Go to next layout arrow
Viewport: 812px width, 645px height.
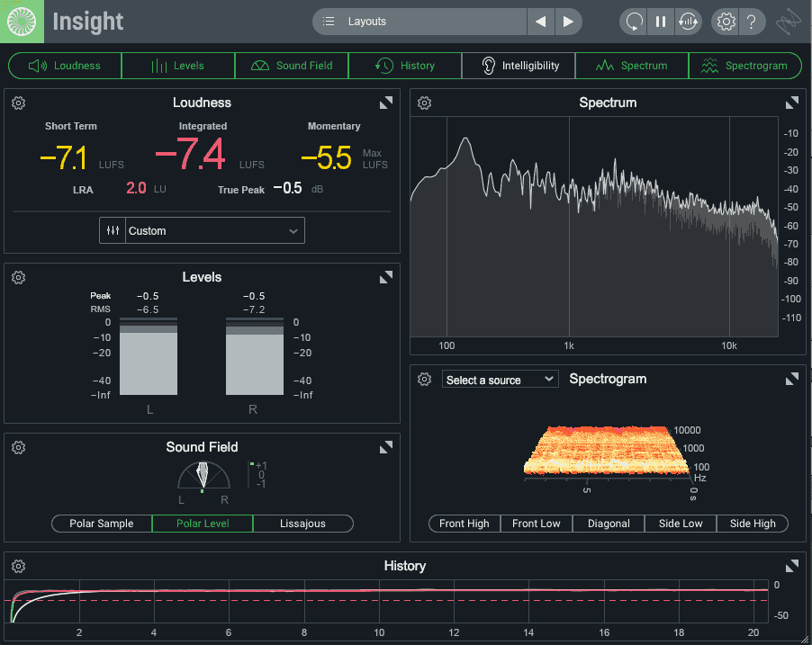[x=568, y=22]
